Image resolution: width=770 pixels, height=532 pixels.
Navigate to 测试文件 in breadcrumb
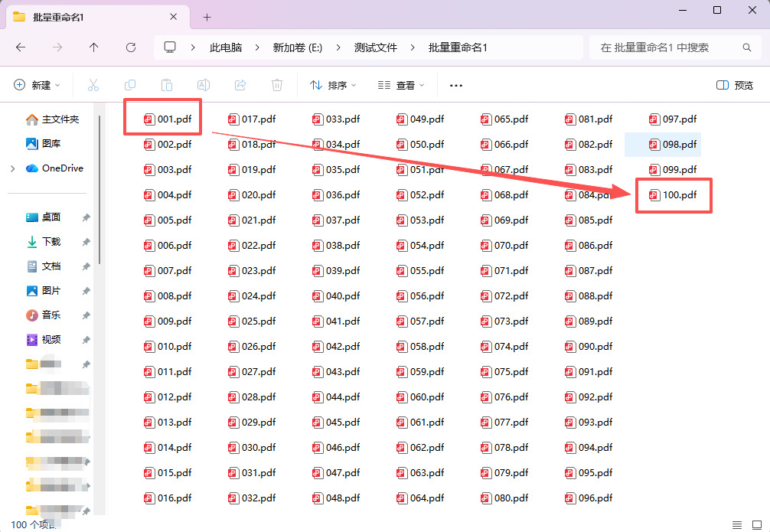tap(376, 47)
